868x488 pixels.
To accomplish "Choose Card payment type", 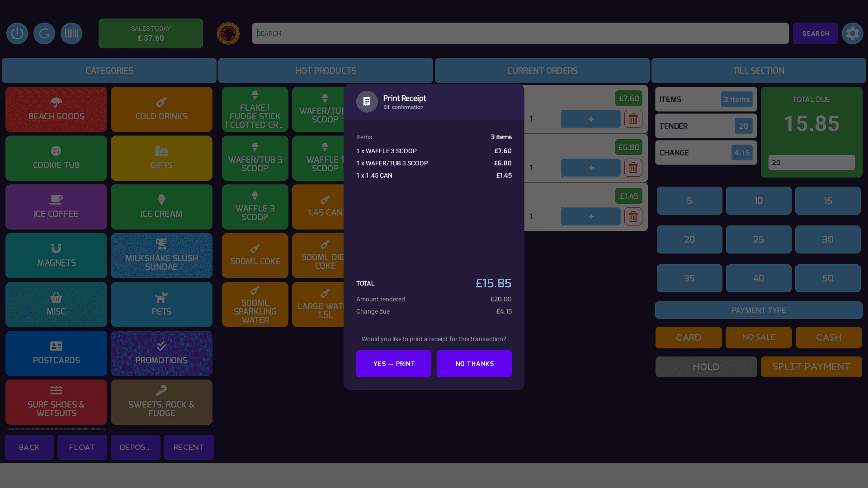I will coord(688,338).
